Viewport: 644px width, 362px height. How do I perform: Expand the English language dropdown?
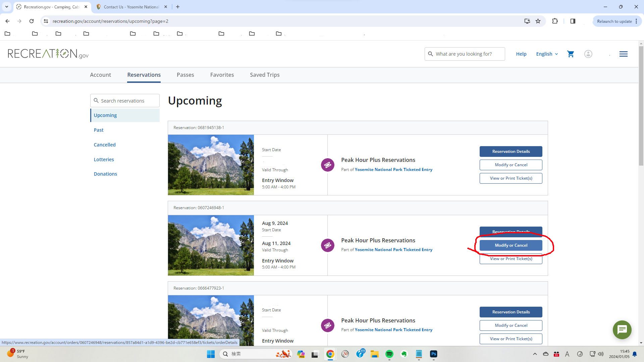pyautogui.click(x=547, y=54)
